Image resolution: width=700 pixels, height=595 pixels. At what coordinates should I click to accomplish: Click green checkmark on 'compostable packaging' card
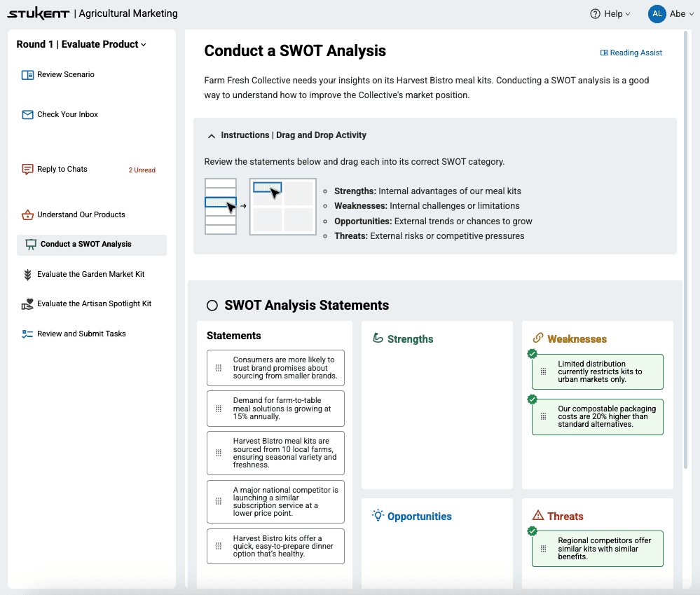pyautogui.click(x=532, y=399)
